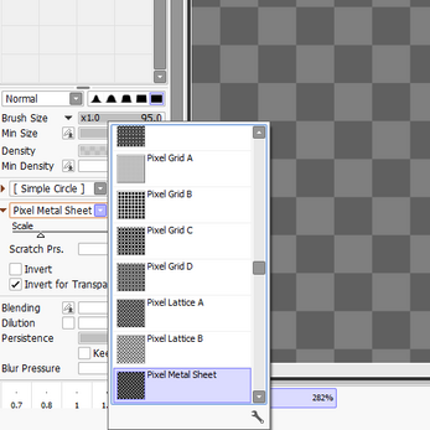Screen dimensions: 430x430
Task: Choose Pixel Lattice A texture
Action: click(182, 313)
